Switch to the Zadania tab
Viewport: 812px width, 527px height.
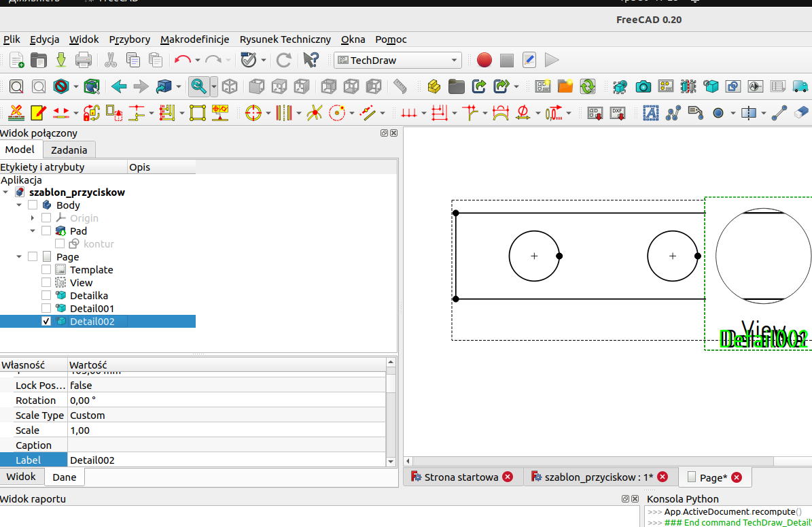[x=69, y=149]
